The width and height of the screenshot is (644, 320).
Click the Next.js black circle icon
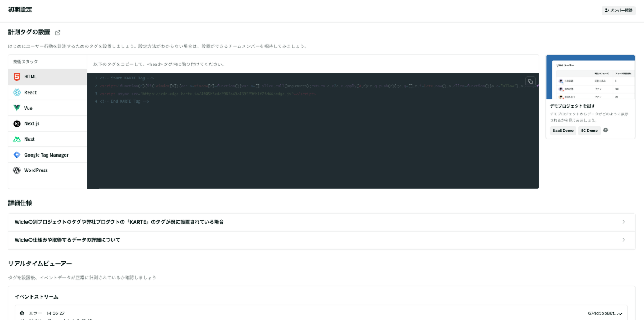[17, 123]
